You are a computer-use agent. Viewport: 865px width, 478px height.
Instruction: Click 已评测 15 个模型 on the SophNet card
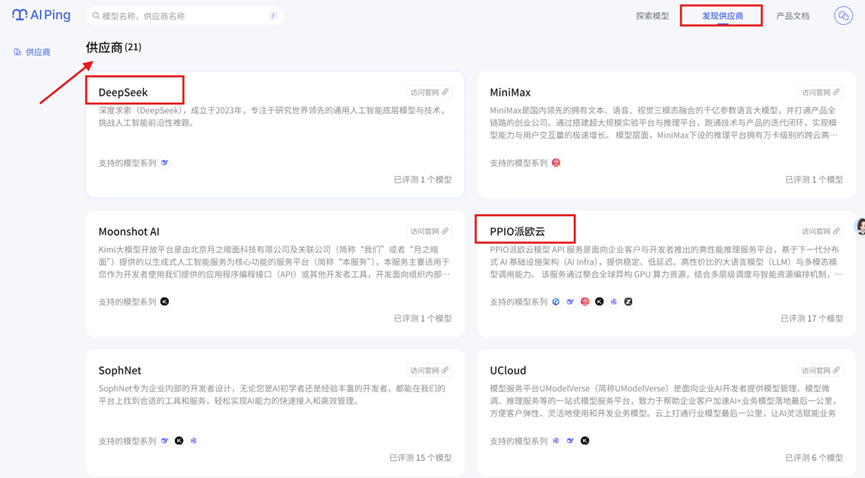tap(420, 458)
